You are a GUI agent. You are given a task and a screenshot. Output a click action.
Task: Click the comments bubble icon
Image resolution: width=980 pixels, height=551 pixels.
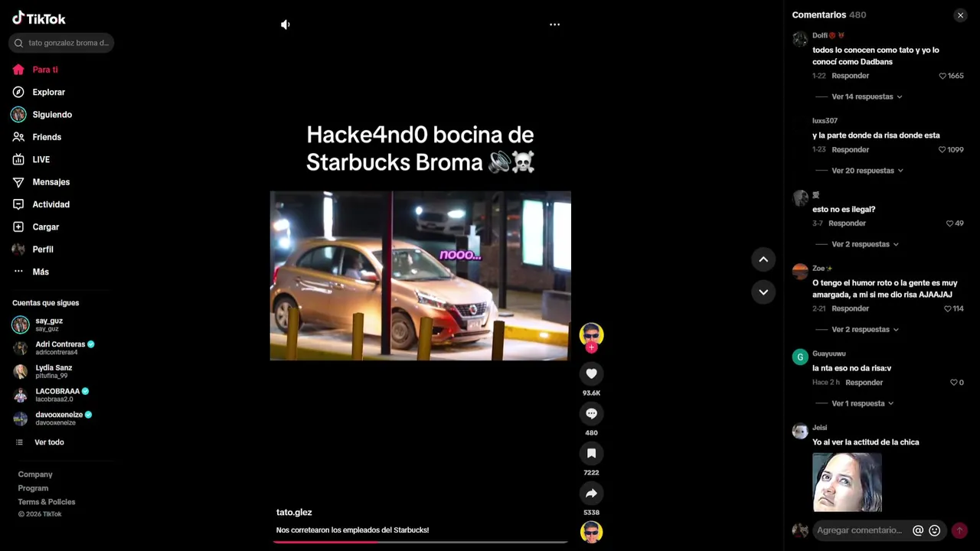click(x=591, y=413)
